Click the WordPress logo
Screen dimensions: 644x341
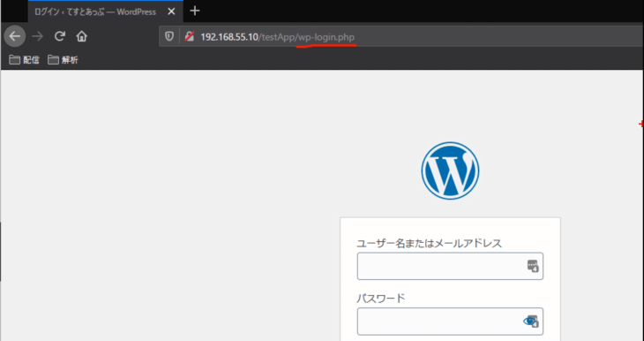pyautogui.click(x=450, y=170)
